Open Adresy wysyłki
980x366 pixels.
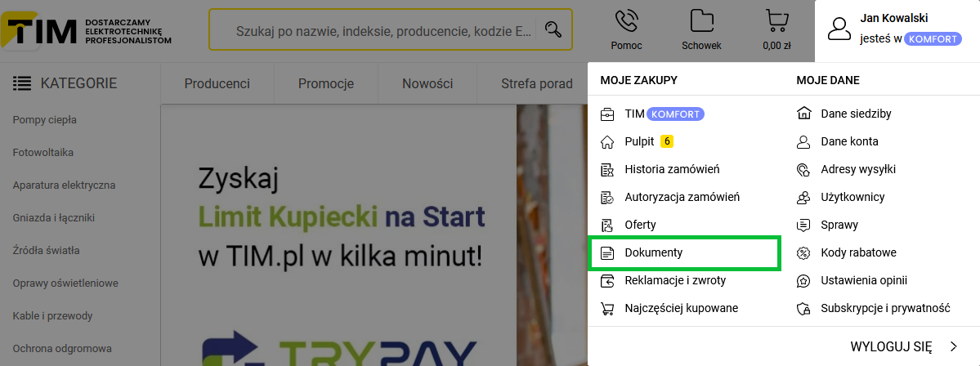point(858,169)
